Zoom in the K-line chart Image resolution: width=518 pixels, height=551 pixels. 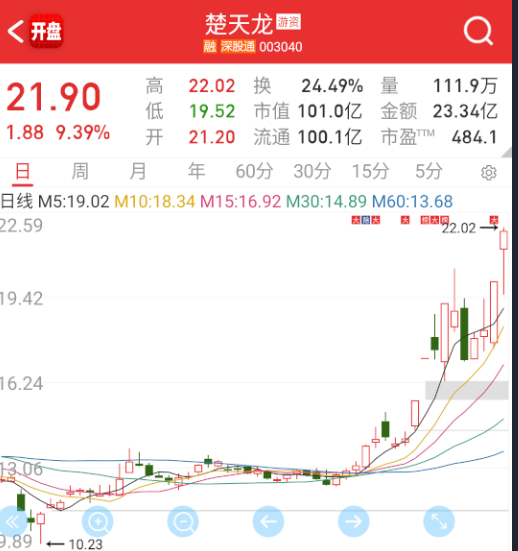click(x=98, y=521)
